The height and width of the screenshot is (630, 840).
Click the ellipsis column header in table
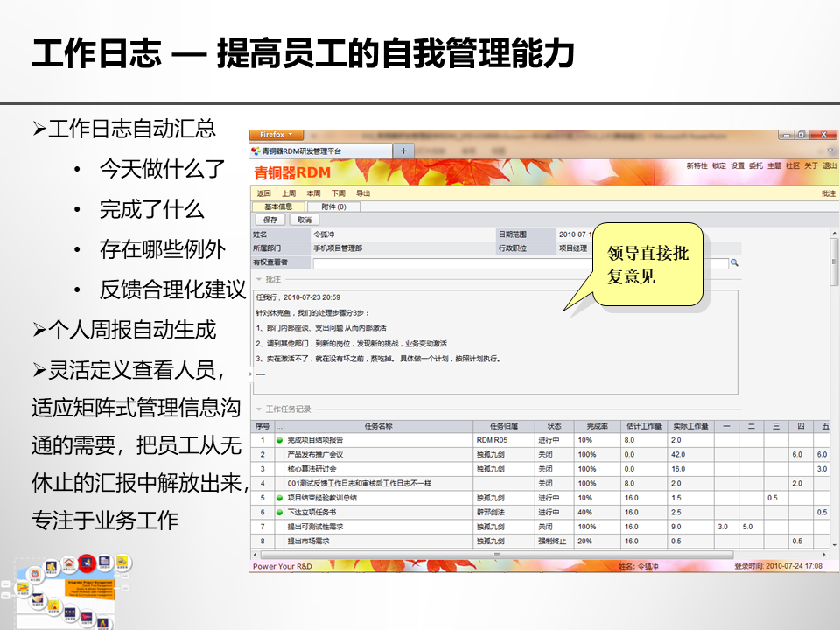pyautogui.click(x=279, y=426)
